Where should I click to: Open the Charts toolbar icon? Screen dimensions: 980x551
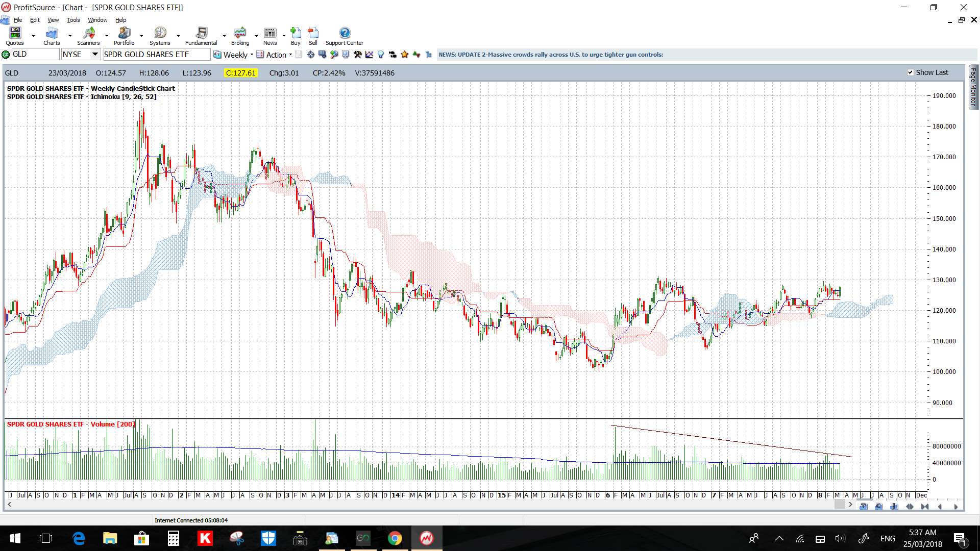(52, 36)
